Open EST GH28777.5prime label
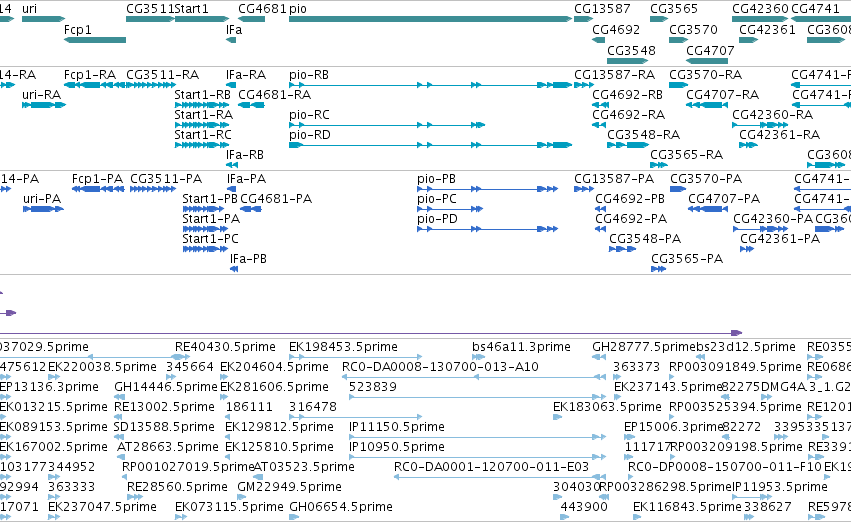Screen dimensions: 851x522 (x=644, y=347)
